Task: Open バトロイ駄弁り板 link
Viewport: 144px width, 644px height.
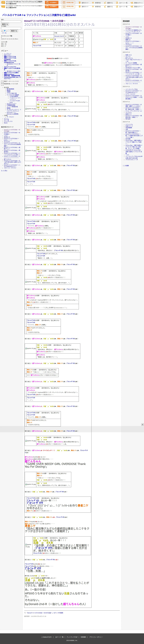Action: point(12,93)
